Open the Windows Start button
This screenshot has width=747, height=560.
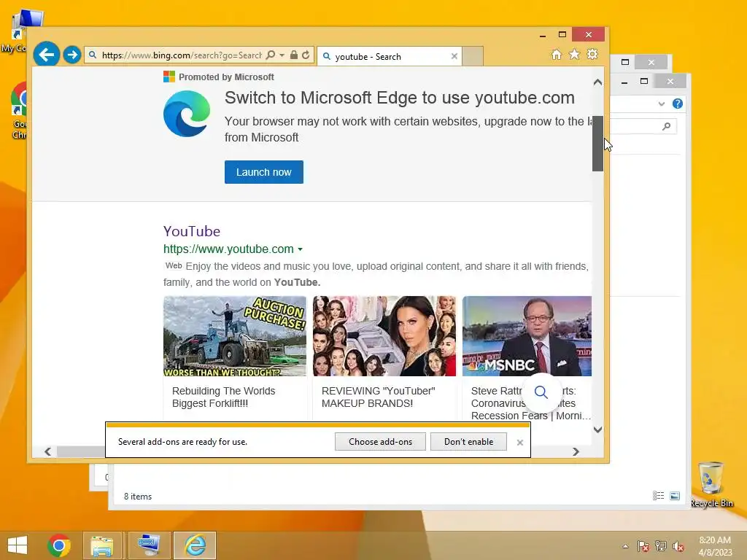(18, 545)
